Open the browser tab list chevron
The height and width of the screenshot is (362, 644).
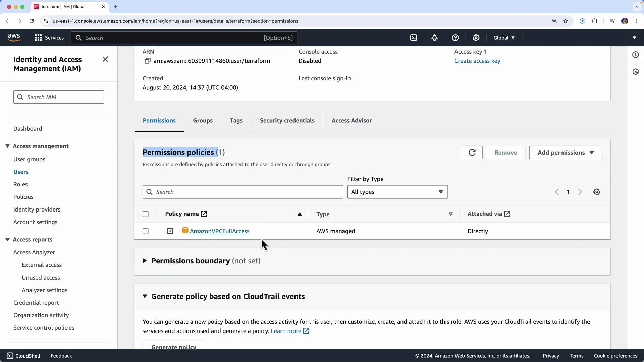637,7
